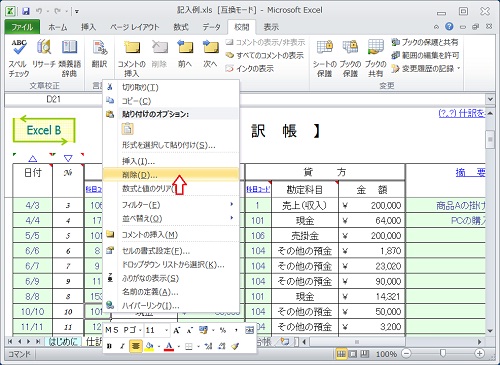
Task: Switch to ホーム ribbon tab
Action: pos(58,27)
